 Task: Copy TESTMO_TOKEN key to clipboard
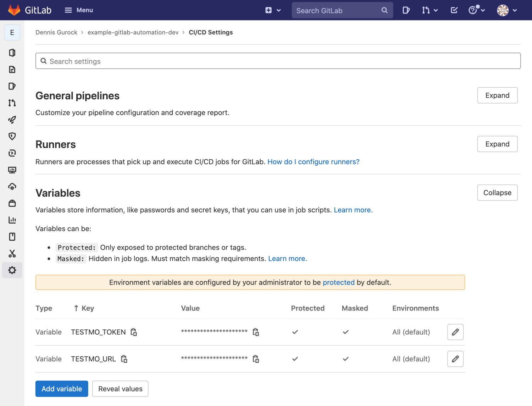134,332
